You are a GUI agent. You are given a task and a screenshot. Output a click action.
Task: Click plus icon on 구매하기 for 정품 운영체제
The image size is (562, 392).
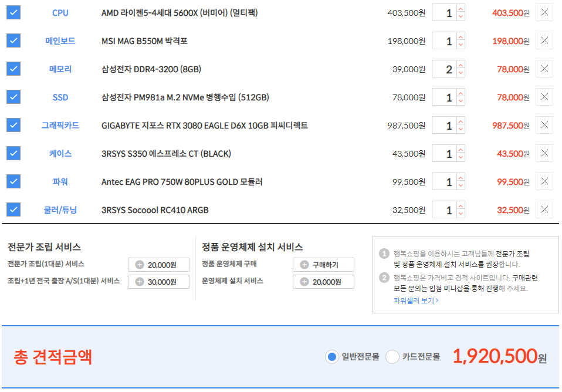pos(304,265)
